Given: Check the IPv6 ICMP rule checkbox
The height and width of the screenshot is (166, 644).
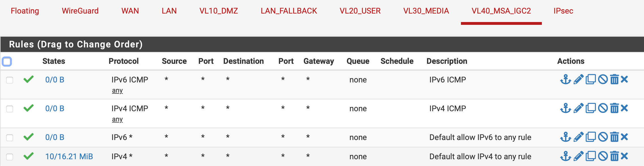Looking at the screenshot, I should [x=10, y=80].
